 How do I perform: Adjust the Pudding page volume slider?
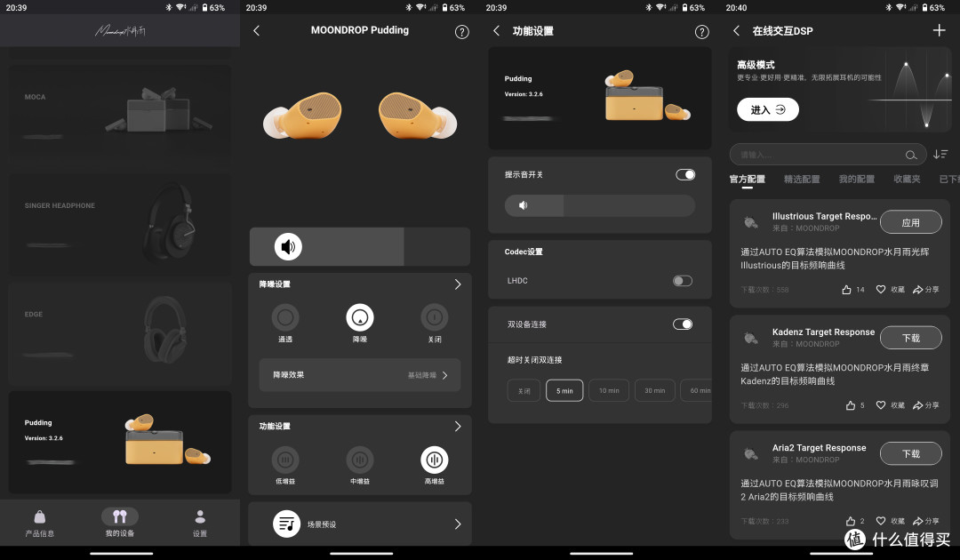360,246
